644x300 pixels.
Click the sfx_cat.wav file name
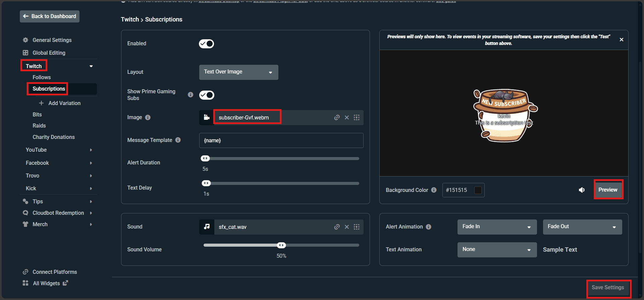(x=233, y=227)
